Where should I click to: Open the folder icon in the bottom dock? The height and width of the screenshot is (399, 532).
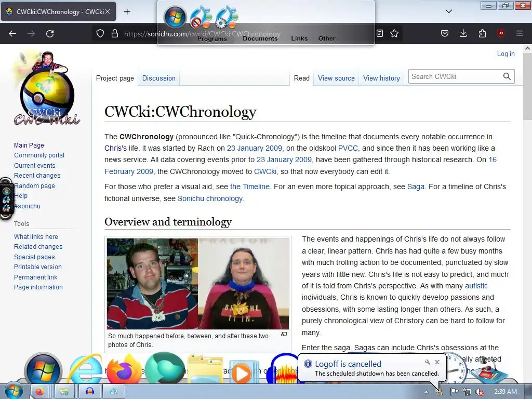click(205, 370)
